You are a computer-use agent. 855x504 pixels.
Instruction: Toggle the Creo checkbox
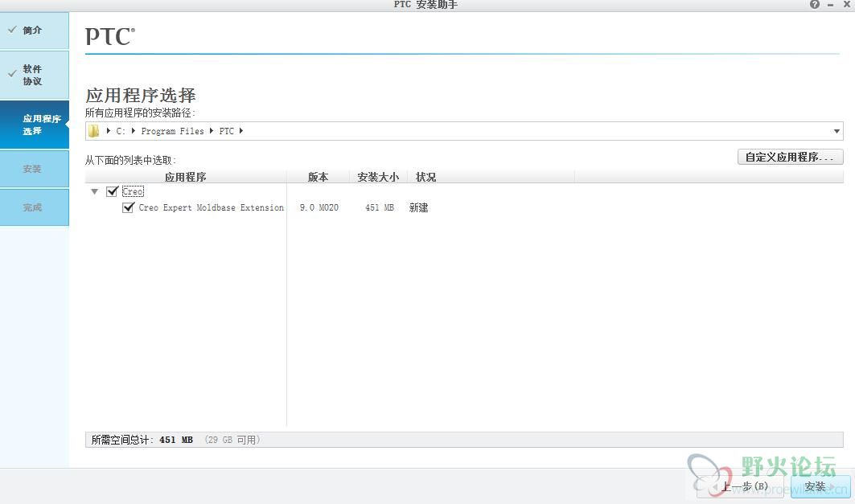113,191
